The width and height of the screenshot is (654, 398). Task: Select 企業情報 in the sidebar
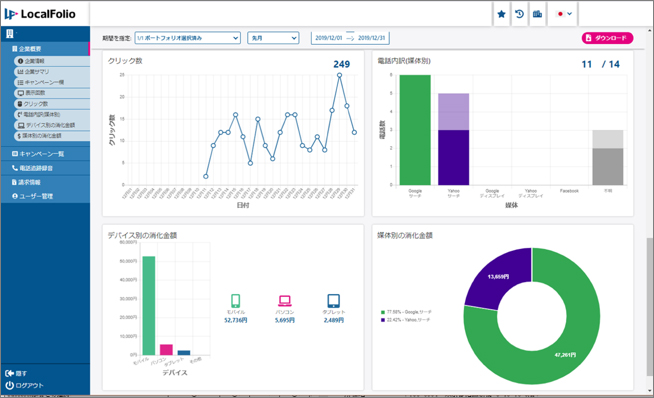tap(52, 61)
